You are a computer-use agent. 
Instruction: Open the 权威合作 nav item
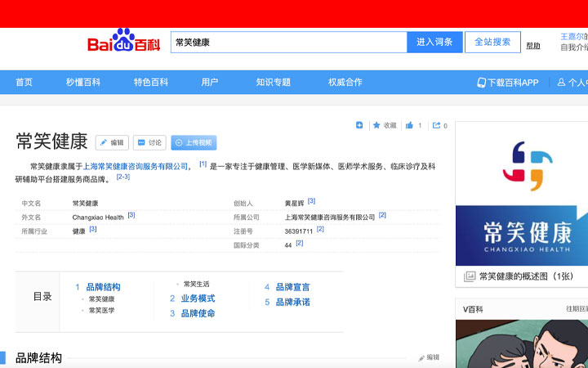coord(345,83)
